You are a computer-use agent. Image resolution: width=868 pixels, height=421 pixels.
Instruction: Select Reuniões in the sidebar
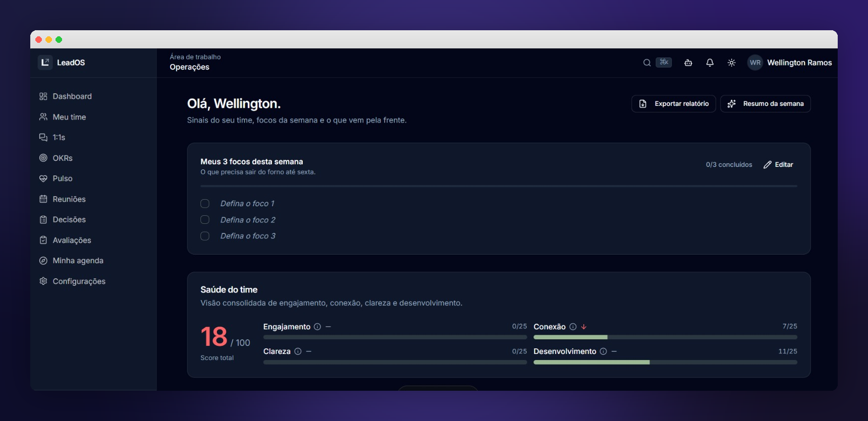click(x=93, y=199)
